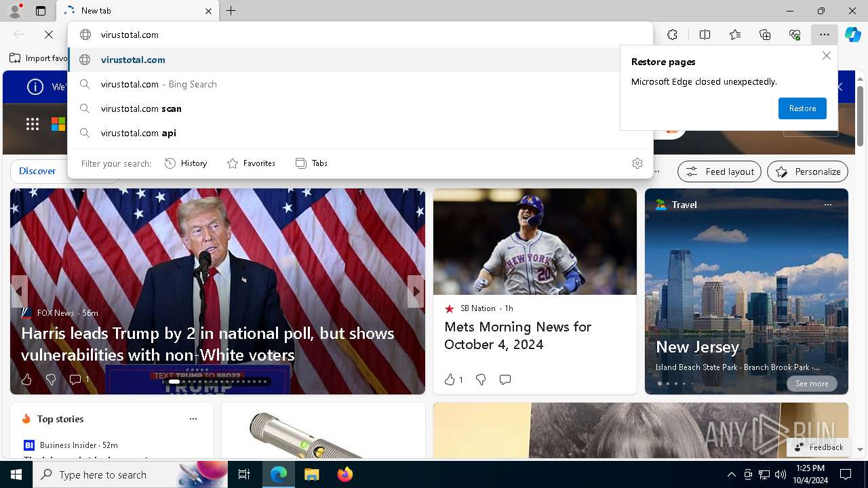Open comments on FOX News story
The height and width of the screenshot is (488, 868).
coord(79,380)
